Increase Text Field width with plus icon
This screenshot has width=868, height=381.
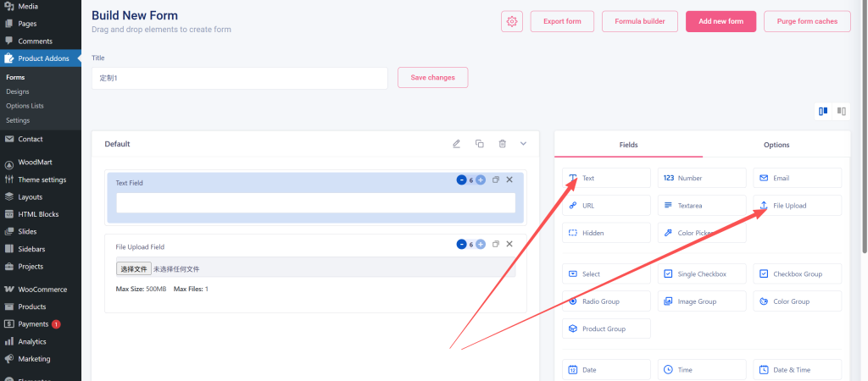(x=481, y=179)
